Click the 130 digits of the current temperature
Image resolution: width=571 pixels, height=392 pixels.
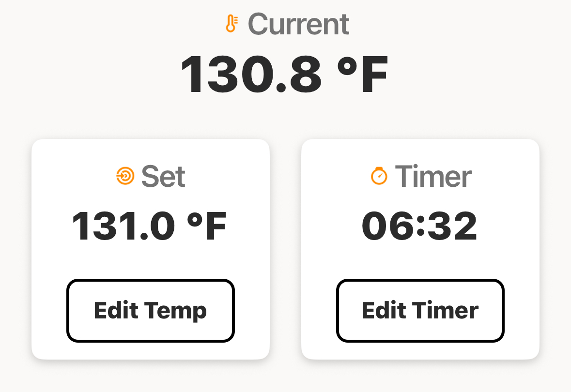[x=227, y=75]
